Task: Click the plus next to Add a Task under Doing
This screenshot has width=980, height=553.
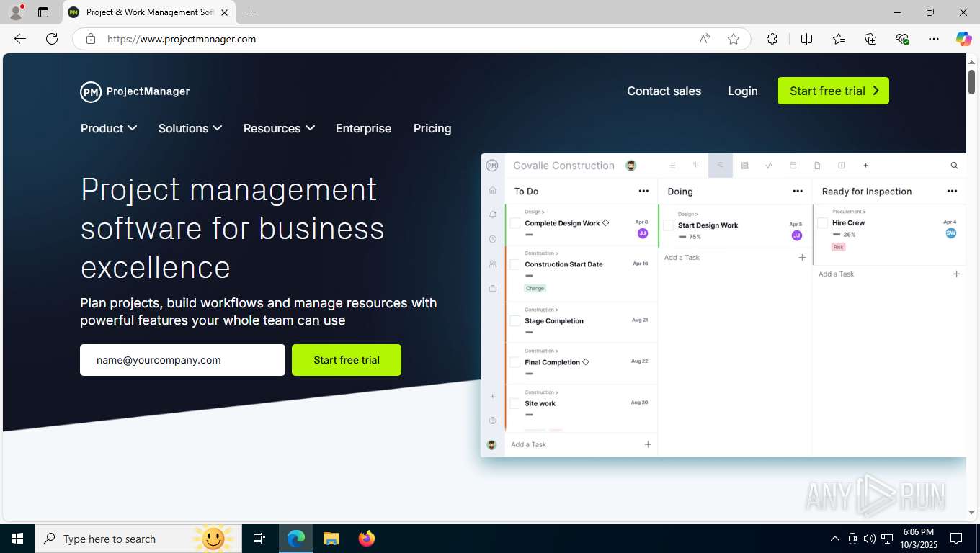Action: coord(802,258)
